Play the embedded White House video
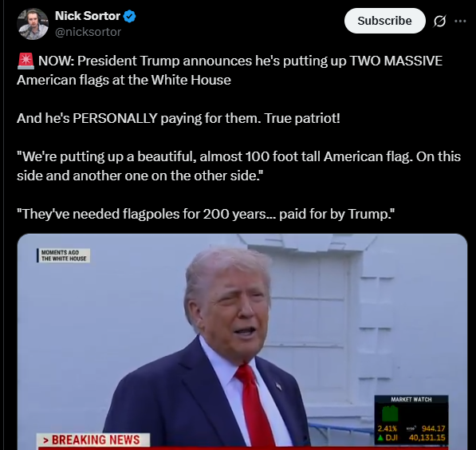The width and height of the screenshot is (476, 450). click(x=242, y=341)
